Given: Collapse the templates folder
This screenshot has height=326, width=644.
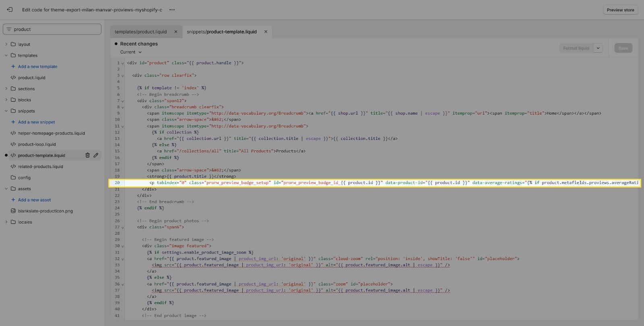Looking at the screenshot, I should [x=6, y=55].
